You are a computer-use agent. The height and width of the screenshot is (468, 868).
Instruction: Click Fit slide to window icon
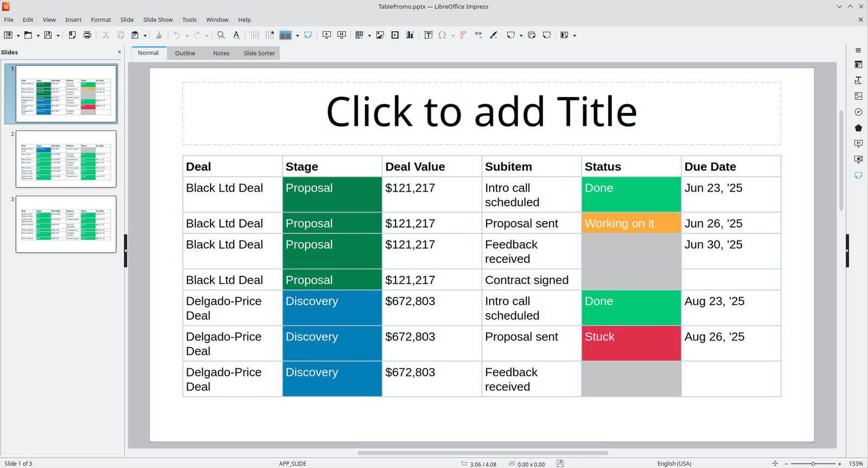pos(775,464)
